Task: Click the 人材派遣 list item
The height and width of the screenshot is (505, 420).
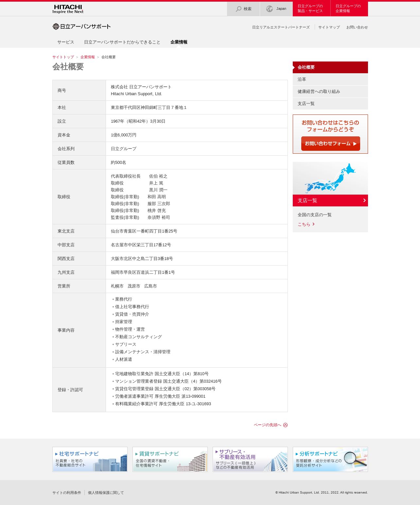Action: 124,359
